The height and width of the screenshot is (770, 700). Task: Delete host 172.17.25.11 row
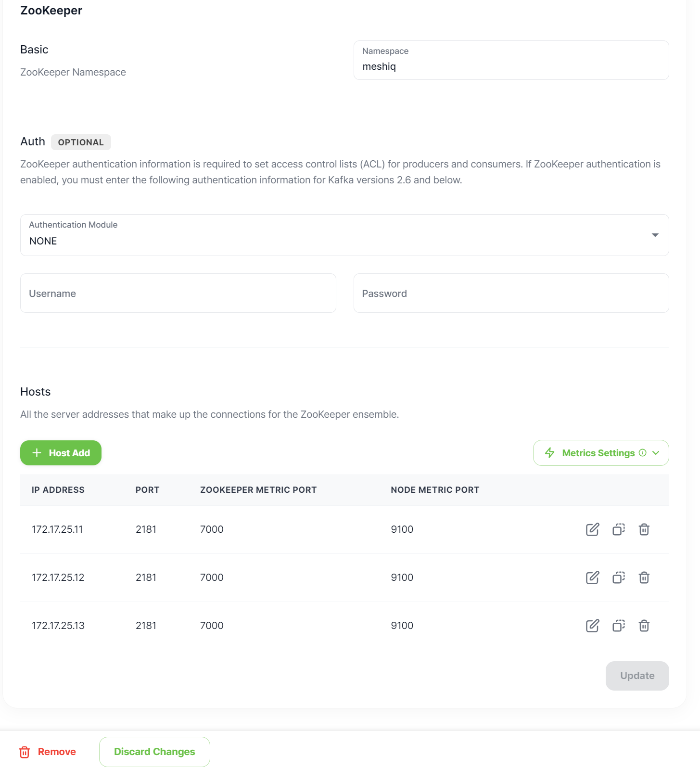pos(644,529)
